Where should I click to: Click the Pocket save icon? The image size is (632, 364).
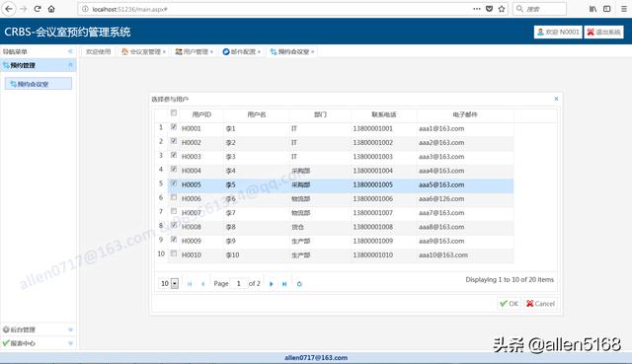pos(489,9)
